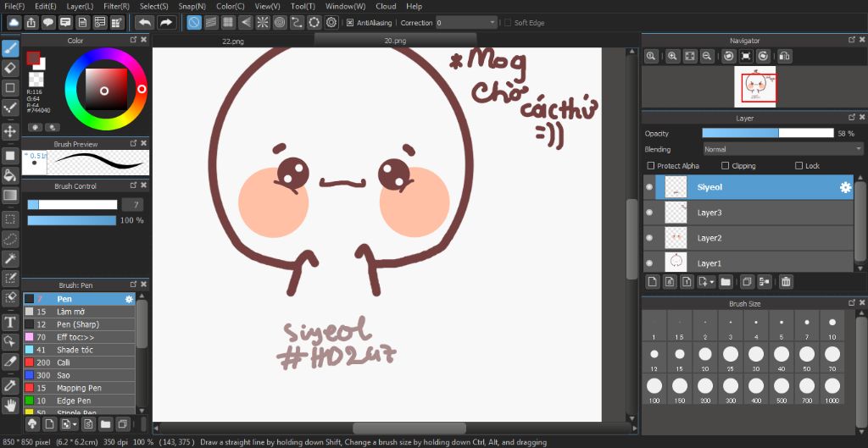868x448 pixels.
Task: Expand the add-brush dropdown in brush panel
Action: tap(75, 425)
